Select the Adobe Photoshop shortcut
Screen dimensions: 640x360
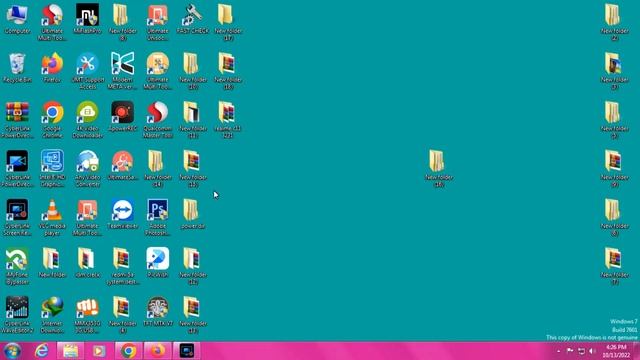tap(158, 217)
